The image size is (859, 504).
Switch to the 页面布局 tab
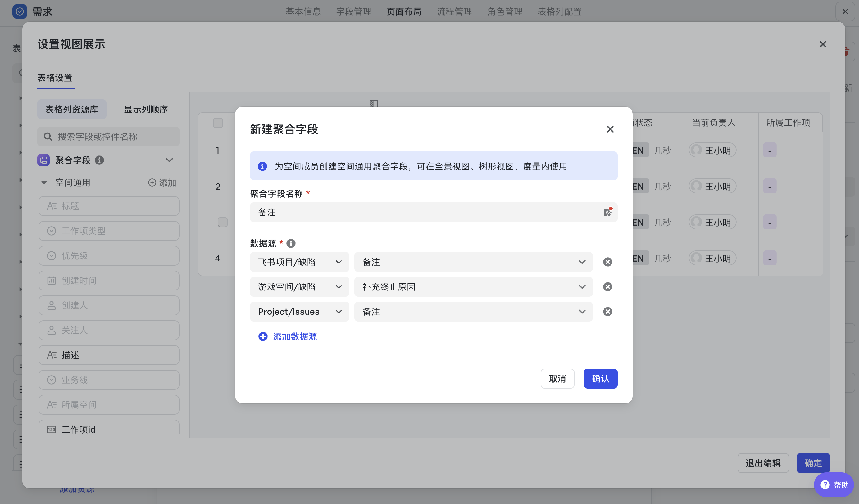(x=404, y=11)
